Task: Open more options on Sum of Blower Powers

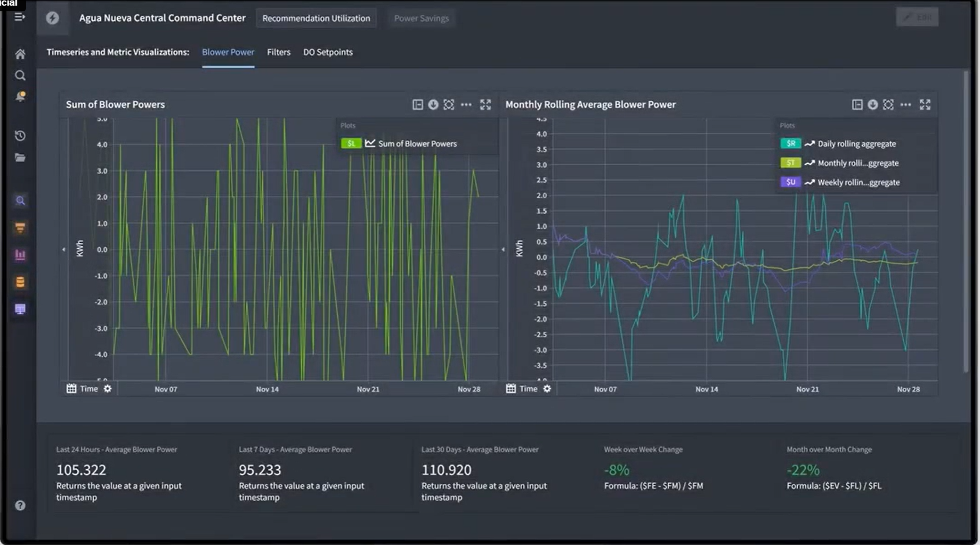Action: point(466,104)
